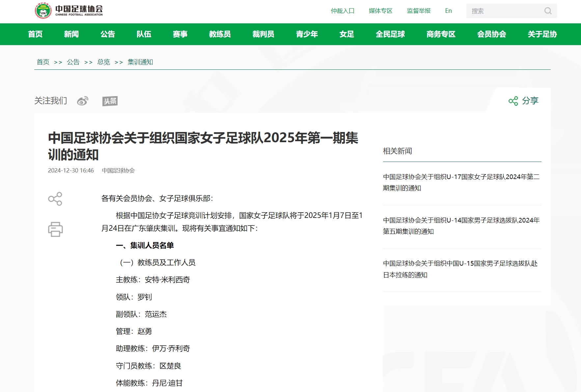581x392 pixels.
Task: Open the 女足 navigation menu item
Action: point(346,34)
